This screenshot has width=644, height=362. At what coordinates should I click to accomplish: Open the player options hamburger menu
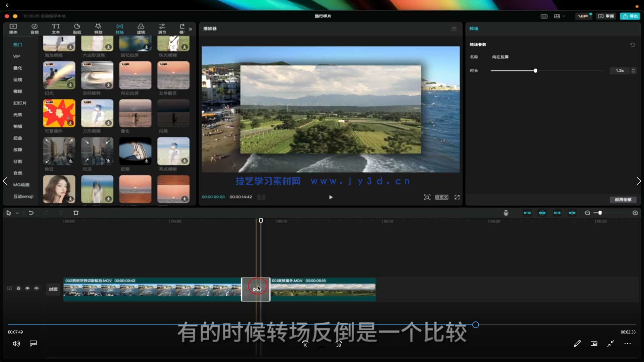pos(454,28)
